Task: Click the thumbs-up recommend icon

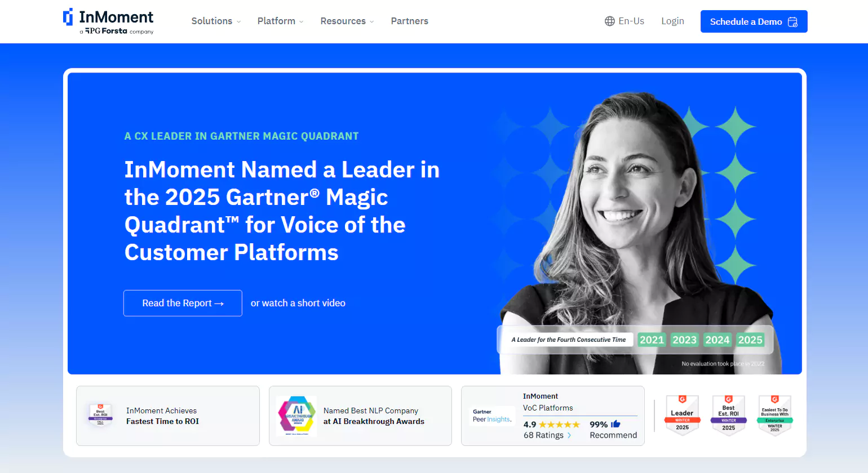Action: [x=615, y=424]
